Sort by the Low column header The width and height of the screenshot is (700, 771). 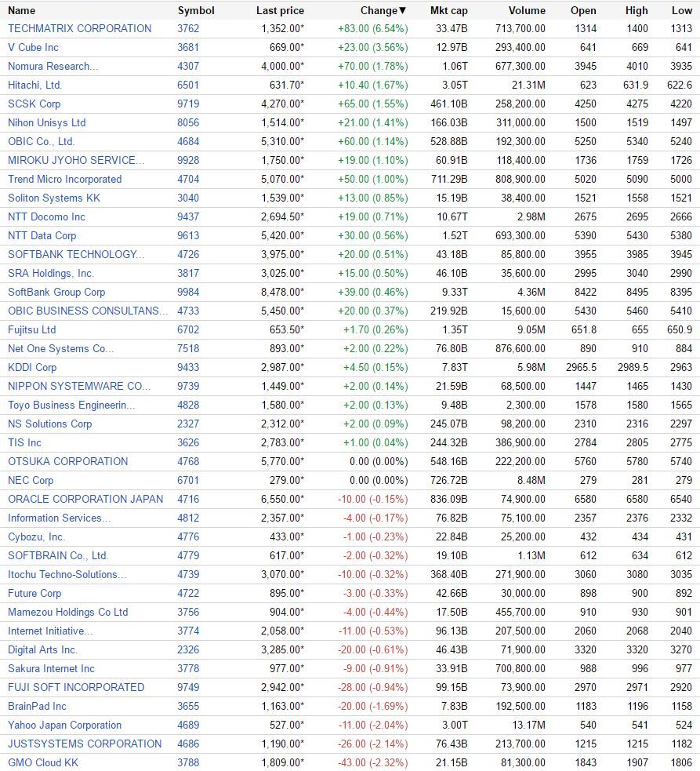point(682,10)
